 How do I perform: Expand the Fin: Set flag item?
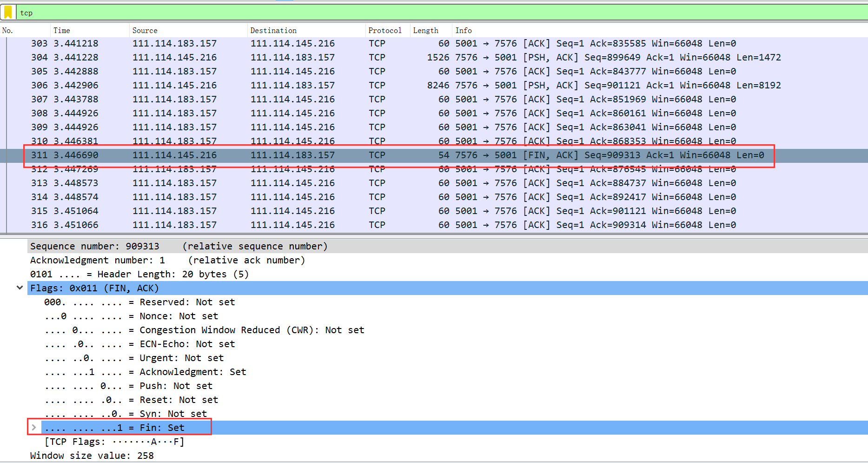[34, 427]
